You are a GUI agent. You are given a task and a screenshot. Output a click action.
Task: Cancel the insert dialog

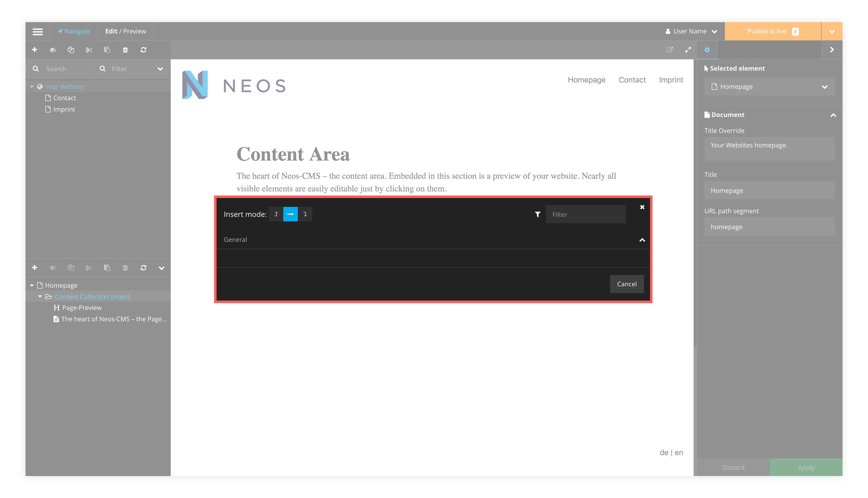click(x=626, y=284)
